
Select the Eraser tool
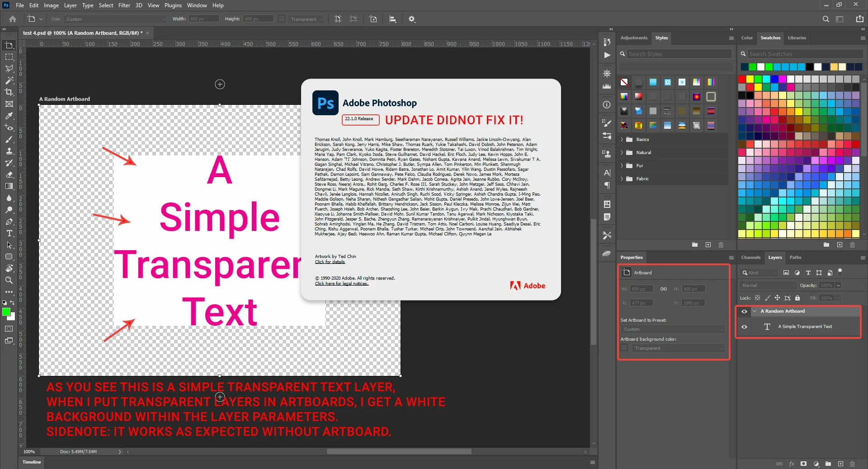click(x=9, y=174)
